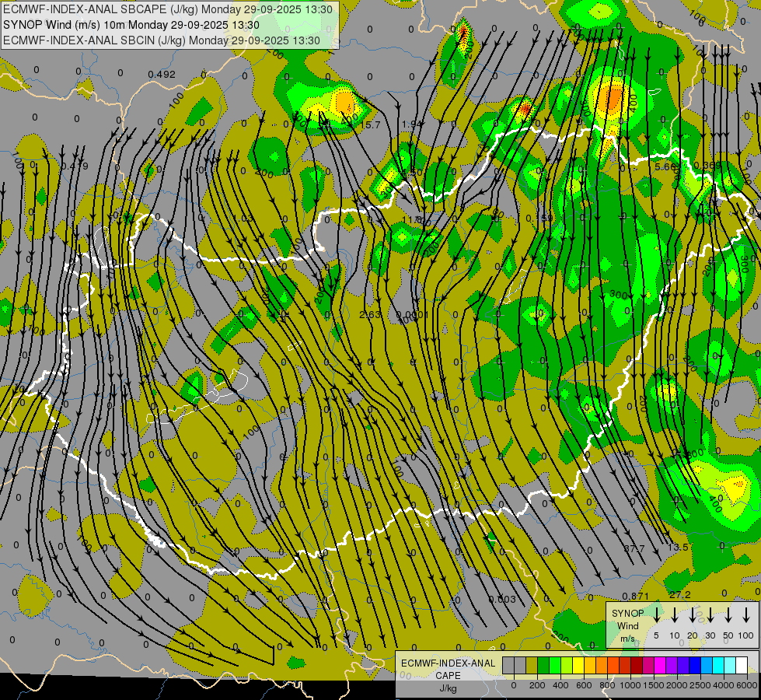Image resolution: width=761 pixels, height=700 pixels.
Task: Click the 400 tick of the CAPE legend
Action: point(560,685)
